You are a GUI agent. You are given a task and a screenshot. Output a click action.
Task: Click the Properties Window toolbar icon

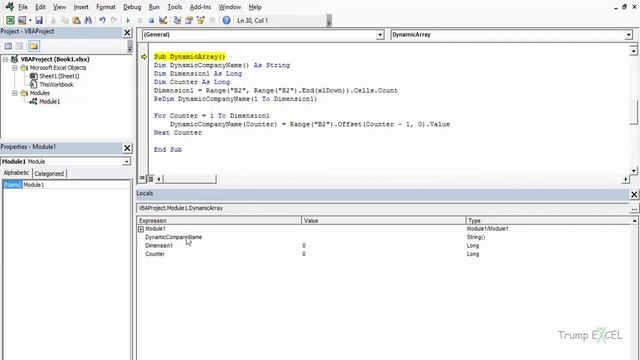189,20
